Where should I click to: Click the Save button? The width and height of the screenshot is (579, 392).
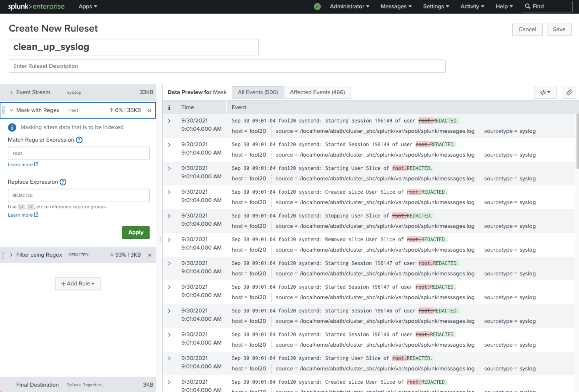tap(559, 29)
